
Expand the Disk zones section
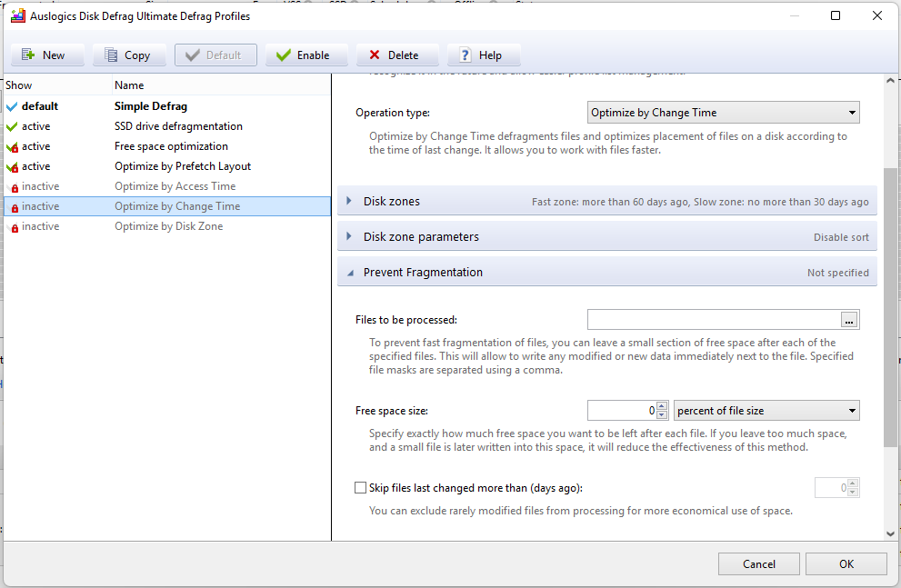[607, 201]
